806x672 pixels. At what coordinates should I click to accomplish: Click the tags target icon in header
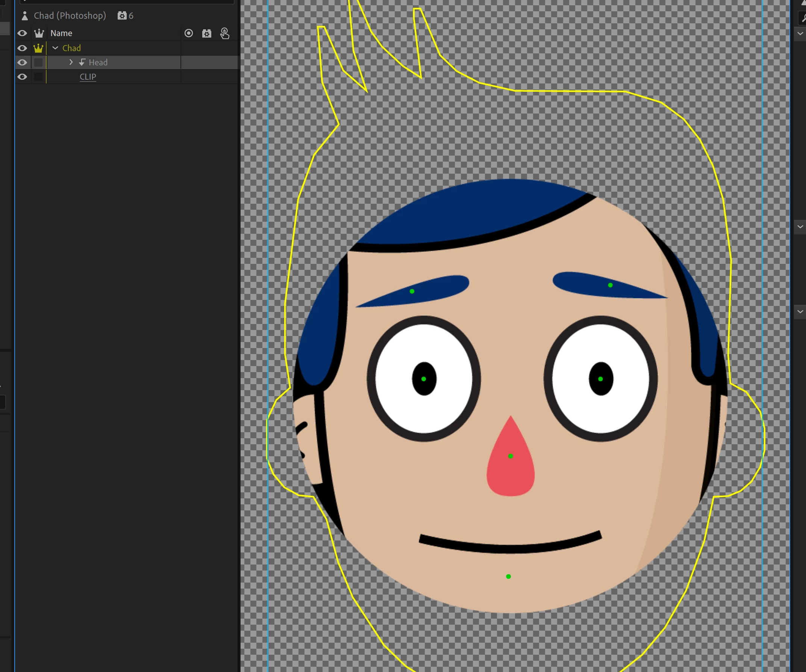(188, 33)
